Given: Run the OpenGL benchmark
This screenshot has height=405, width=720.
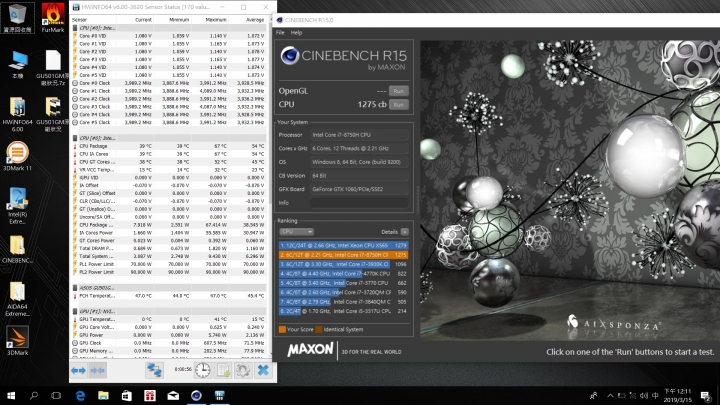Looking at the screenshot, I should click(399, 91).
